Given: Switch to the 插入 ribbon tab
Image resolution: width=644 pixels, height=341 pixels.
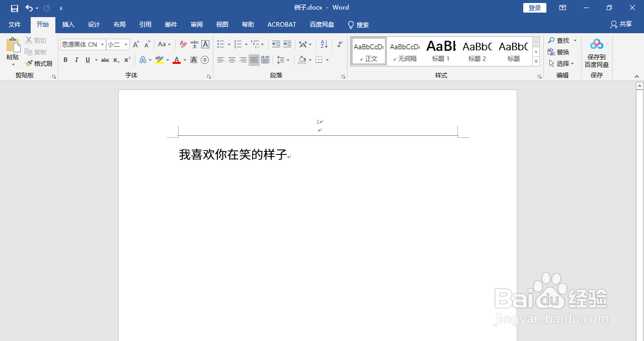Looking at the screenshot, I should coord(68,25).
